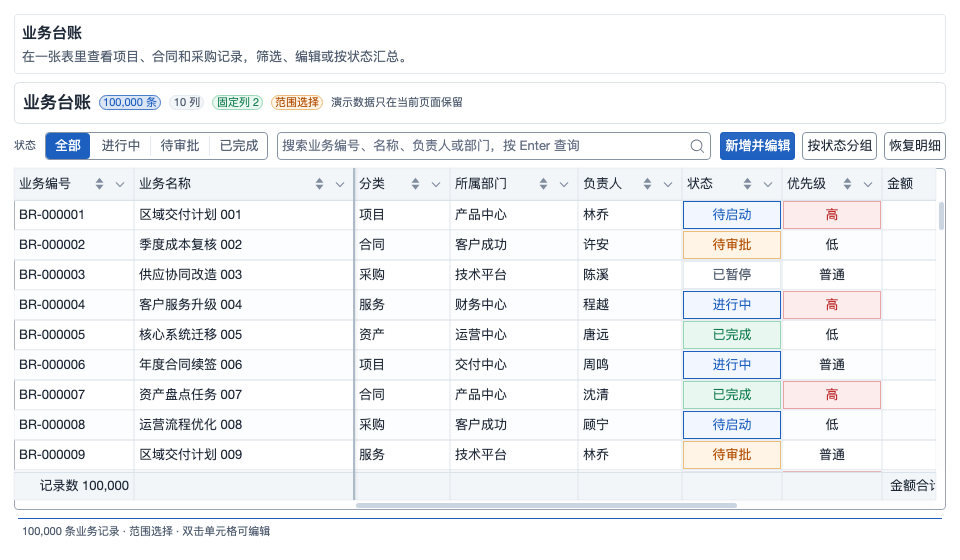
Task: Click 新增并编辑 button
Action: (x=757, y=146)
